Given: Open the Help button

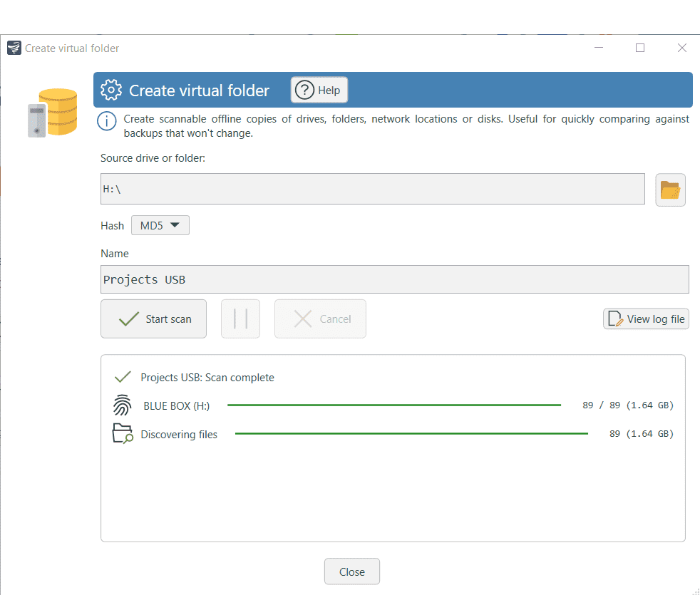Looking at the screenshot, I should (319, 90).
